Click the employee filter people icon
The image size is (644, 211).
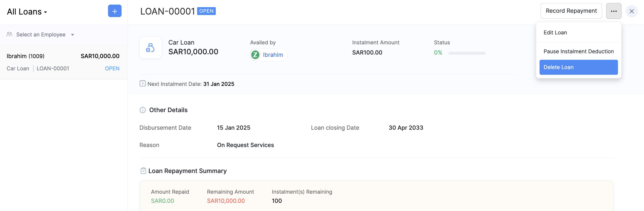tap(9, 34)
